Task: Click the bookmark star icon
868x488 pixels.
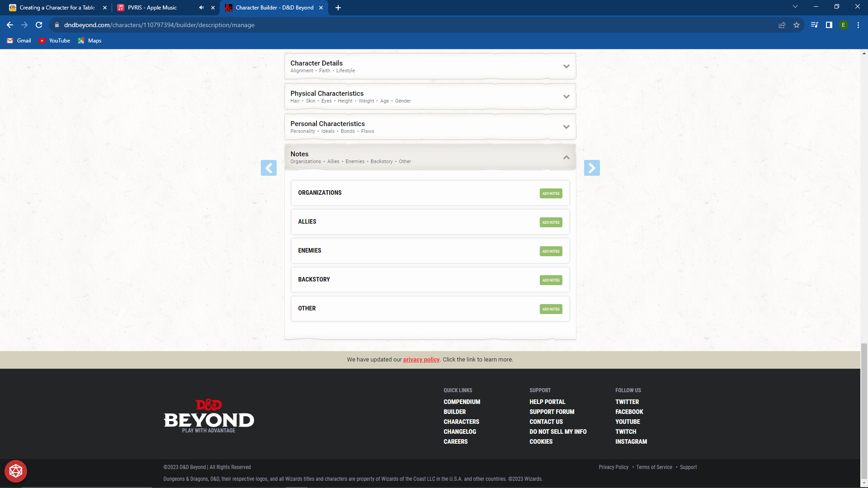Action: click(x=797, y=25)
